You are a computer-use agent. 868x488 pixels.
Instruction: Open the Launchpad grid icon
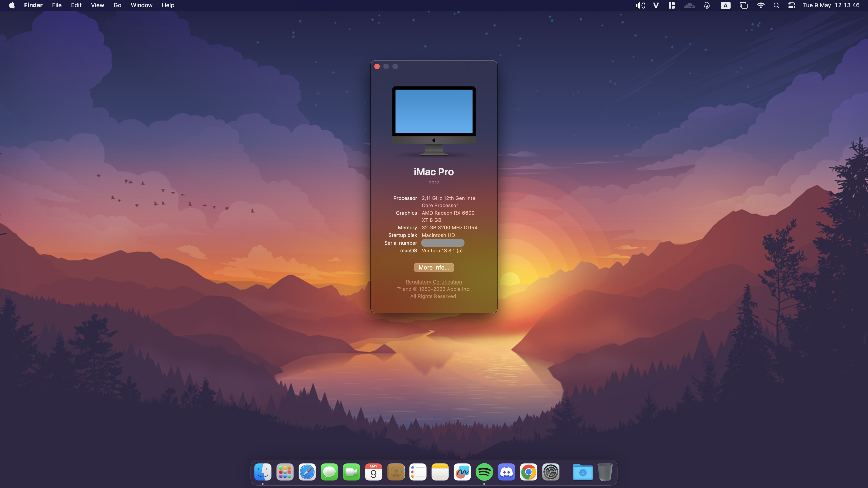[285, 472]
